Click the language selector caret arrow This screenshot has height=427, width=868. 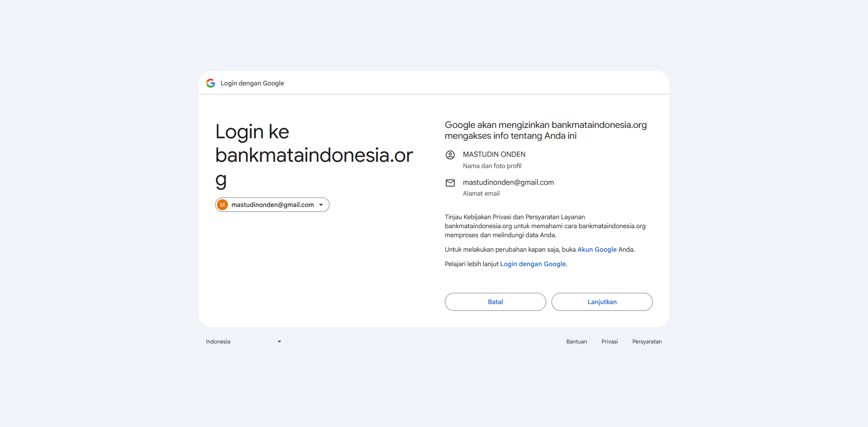coord(279,342)
